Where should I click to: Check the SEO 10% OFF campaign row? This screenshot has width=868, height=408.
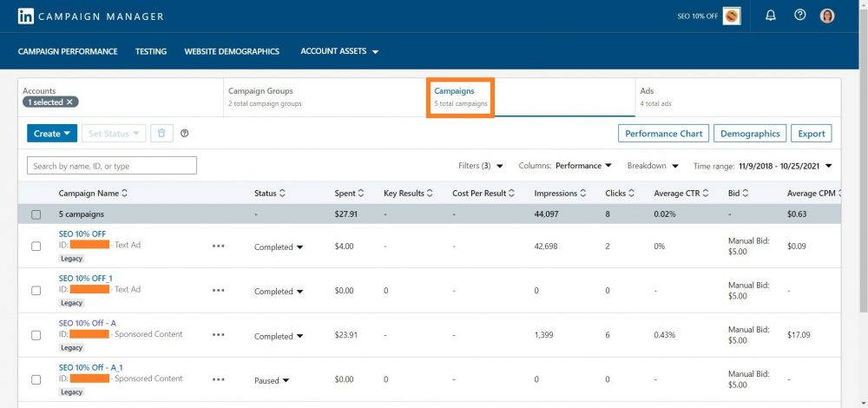click(36, 247)
